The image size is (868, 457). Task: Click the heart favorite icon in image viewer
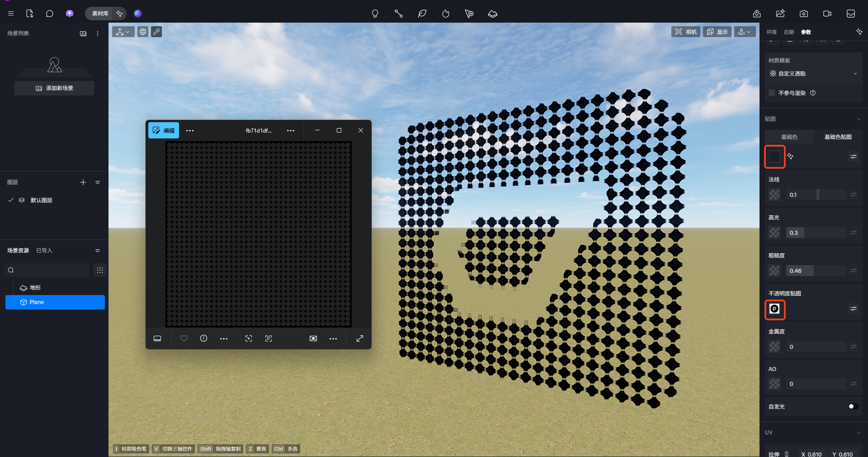point(184,338)
